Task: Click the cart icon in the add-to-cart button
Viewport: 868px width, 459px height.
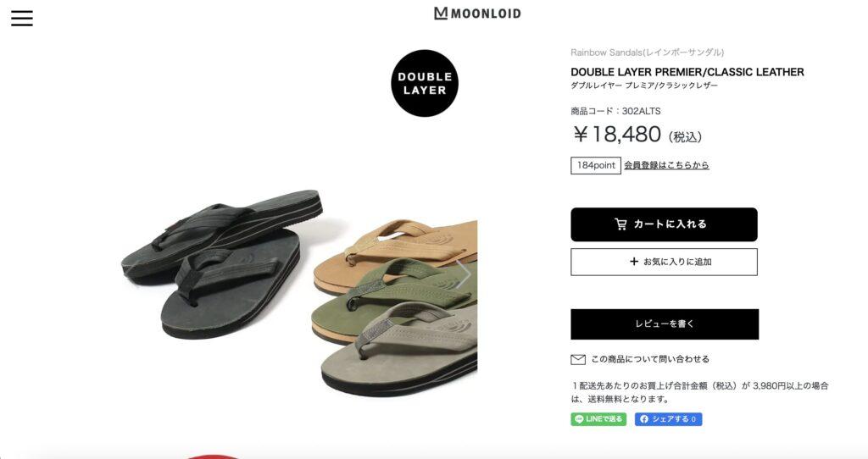Action: tap(620, 224)
